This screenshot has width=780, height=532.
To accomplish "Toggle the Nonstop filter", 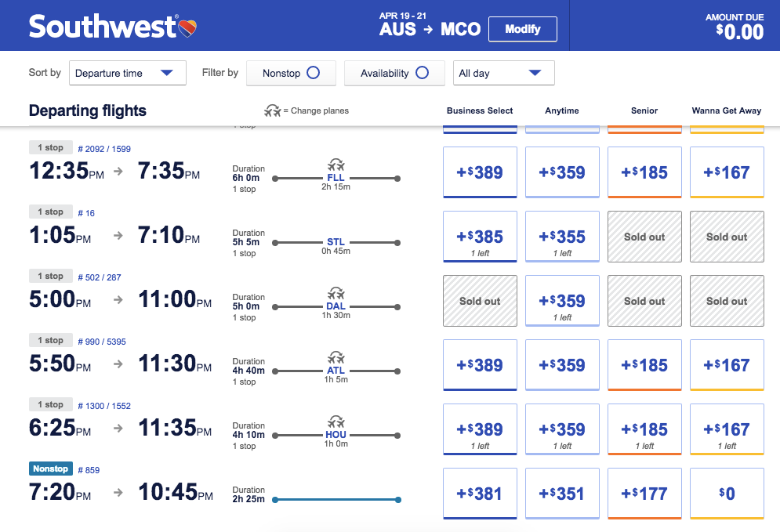I will [x=291, y=73].
